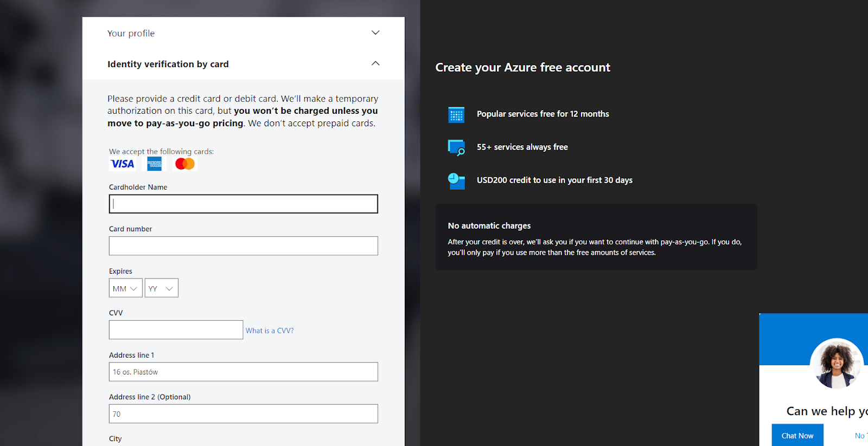Expand the Your profile section chevron

pyautogui.click(x=375, y=33)
